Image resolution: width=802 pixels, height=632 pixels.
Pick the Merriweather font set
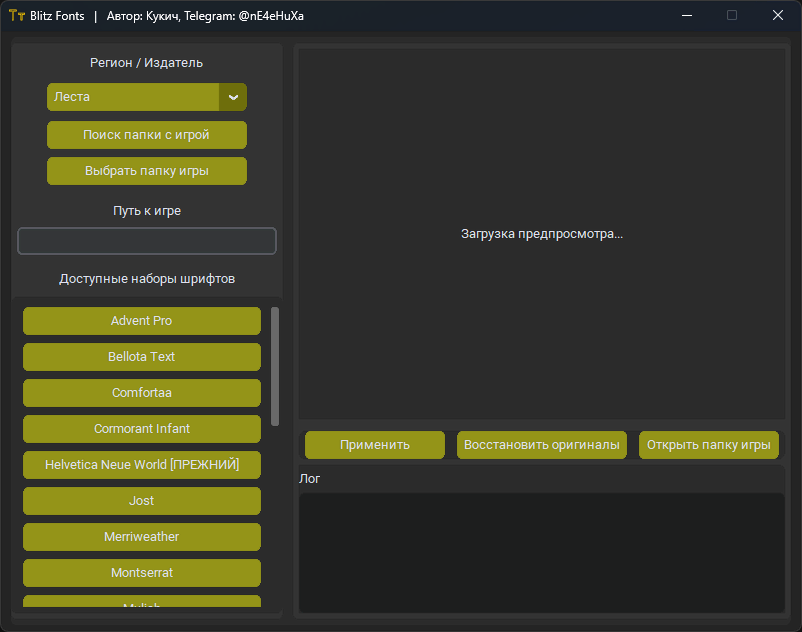[141, 537]
